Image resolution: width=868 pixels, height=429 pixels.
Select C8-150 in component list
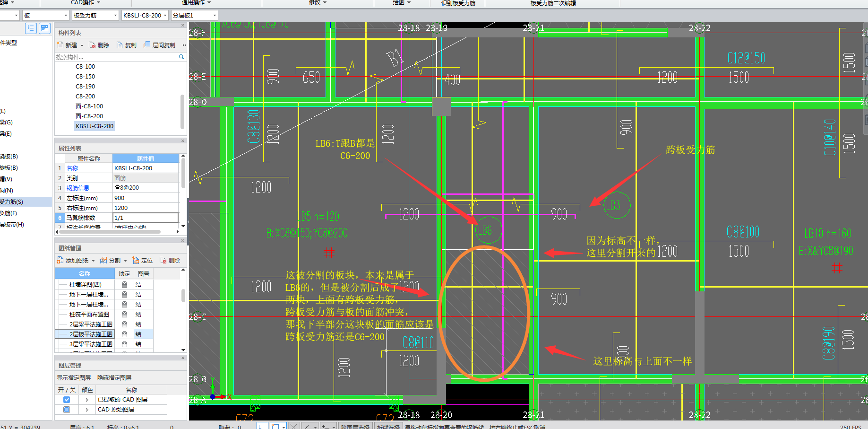pyautogui.click(x=85, y=77)
